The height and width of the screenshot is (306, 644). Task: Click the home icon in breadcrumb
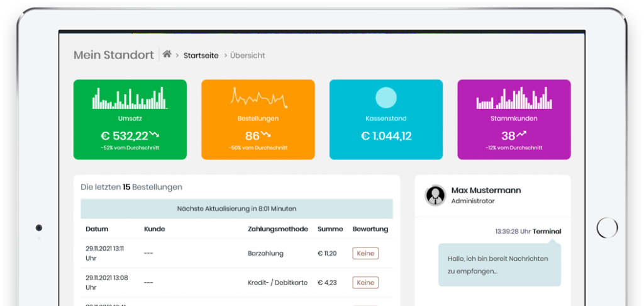click(167, 55)
